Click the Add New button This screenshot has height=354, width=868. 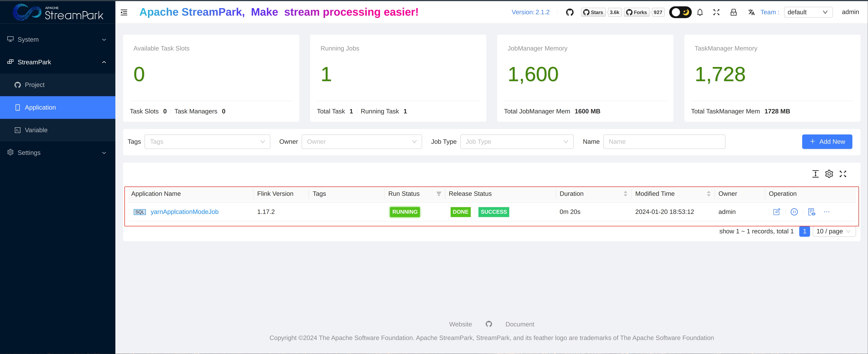coord(827,142)
